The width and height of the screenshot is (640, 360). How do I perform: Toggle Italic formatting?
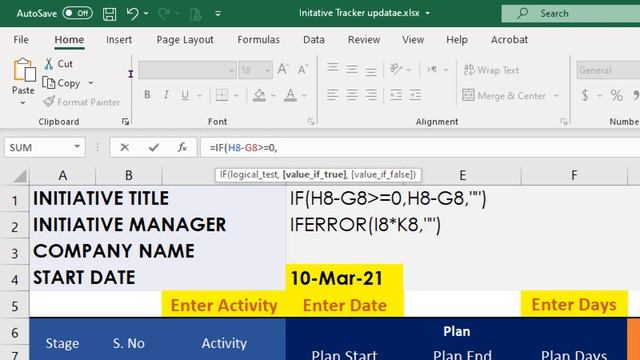[166, 95]
